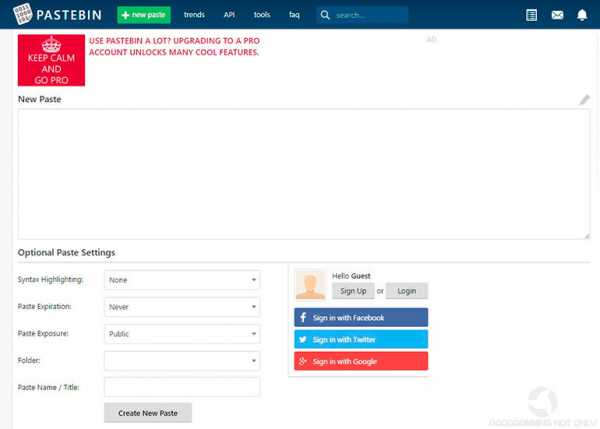600x429 pixels.
Task: Sign in with Google
Action: 361,361
